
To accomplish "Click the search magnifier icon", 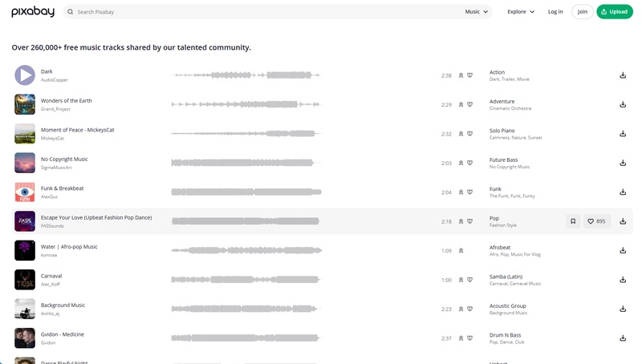I will [71, 12].
